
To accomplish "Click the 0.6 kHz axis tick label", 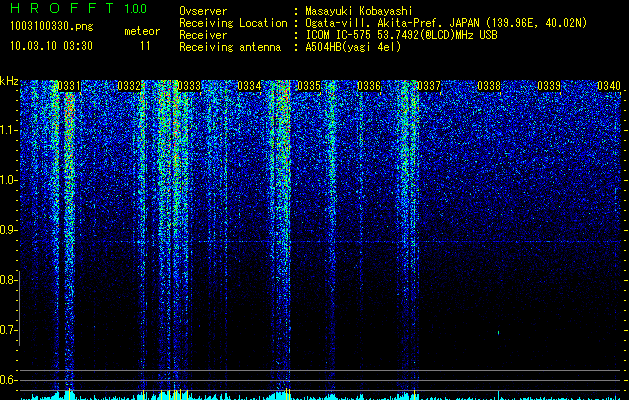I will pos(9,380).
